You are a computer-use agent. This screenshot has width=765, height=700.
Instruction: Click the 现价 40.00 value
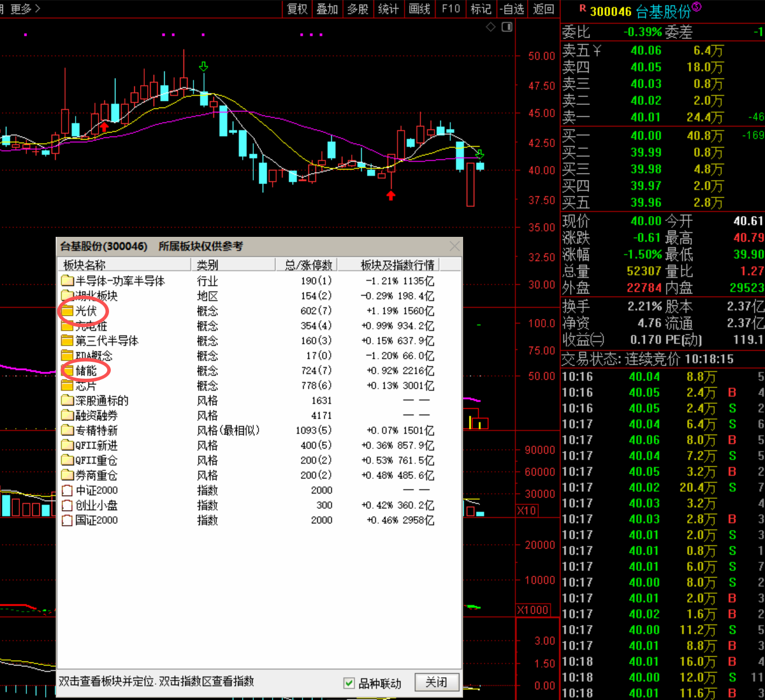[x=646, y=221]
